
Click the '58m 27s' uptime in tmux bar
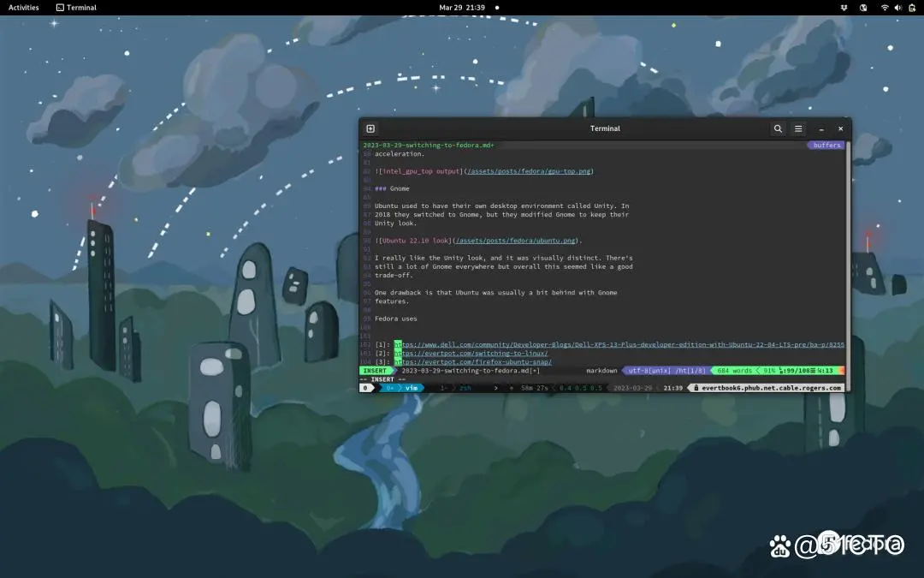(534, 388)
